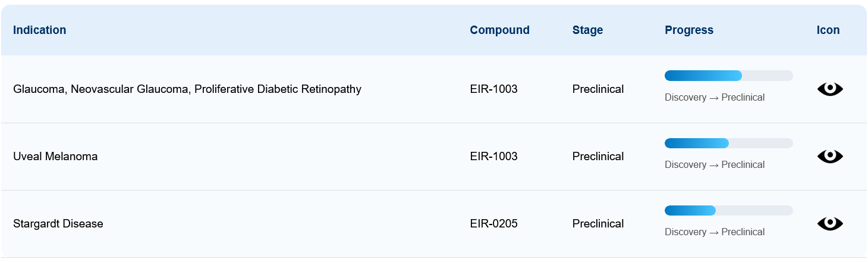
Task: Click the eye icon for Stargardt Disease
Action: [830, 224]
